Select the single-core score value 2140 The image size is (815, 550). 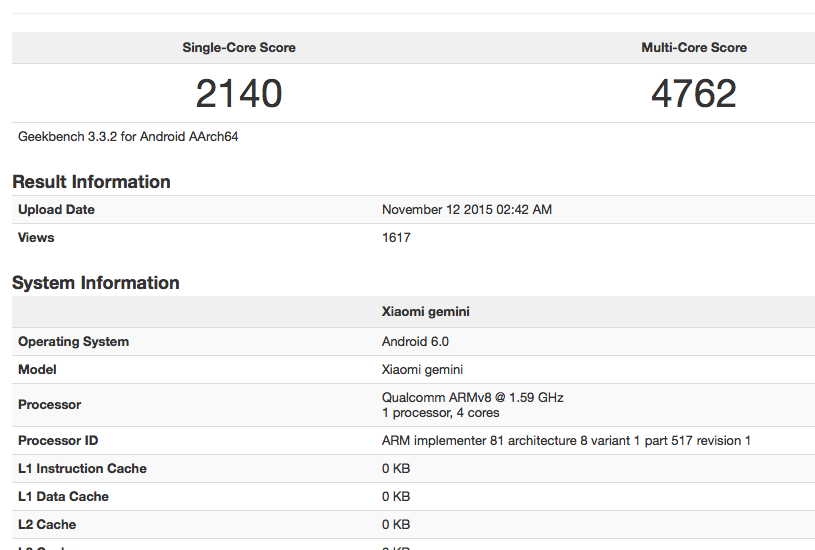[239, 94]
